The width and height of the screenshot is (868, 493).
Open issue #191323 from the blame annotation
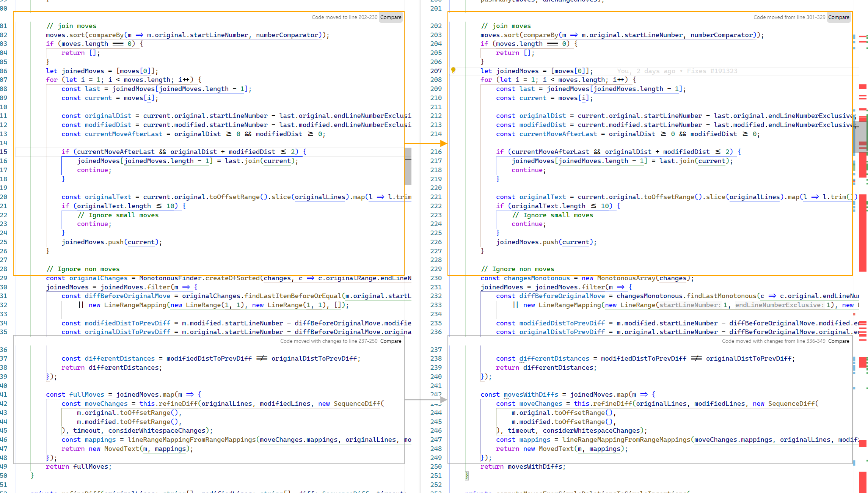[724, 71]
